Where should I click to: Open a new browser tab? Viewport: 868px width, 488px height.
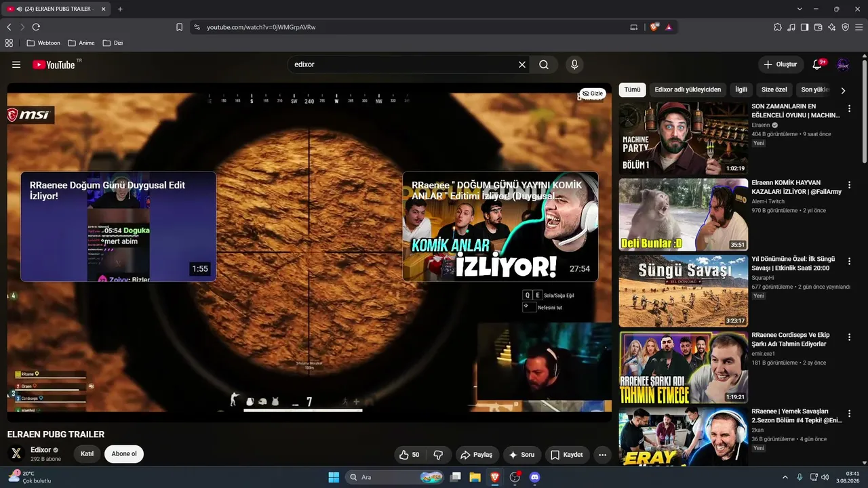[120, 9]
